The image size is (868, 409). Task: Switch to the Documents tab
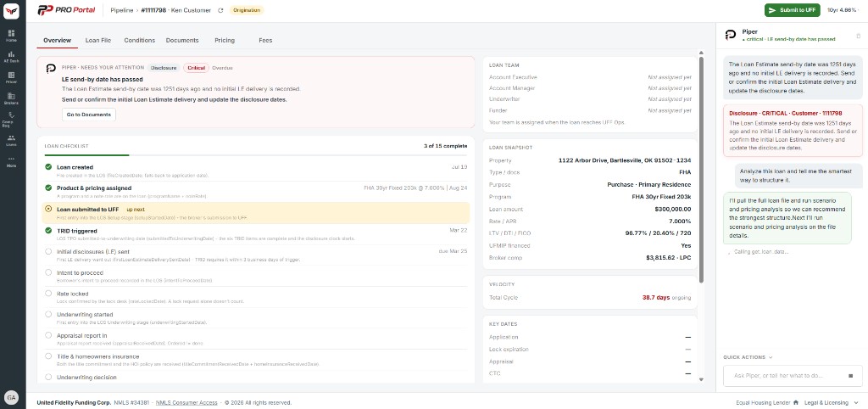tap(182, 41)
